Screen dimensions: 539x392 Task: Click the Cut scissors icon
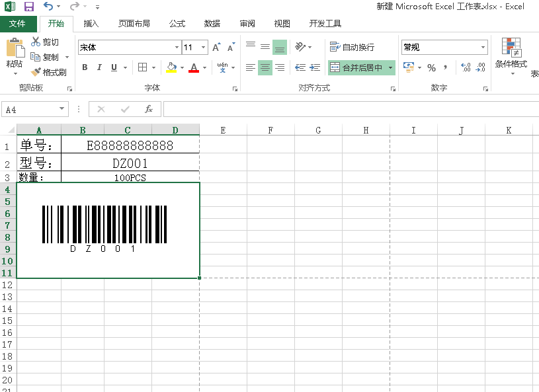36,42
